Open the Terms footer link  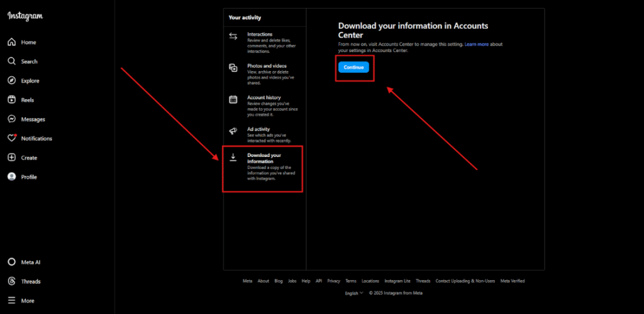click(x=351, y=281)
